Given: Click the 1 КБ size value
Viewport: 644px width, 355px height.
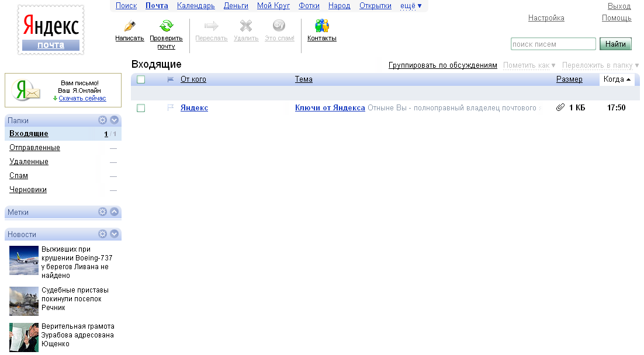Looking at the screenshot, I should click(x=577, y=107).
